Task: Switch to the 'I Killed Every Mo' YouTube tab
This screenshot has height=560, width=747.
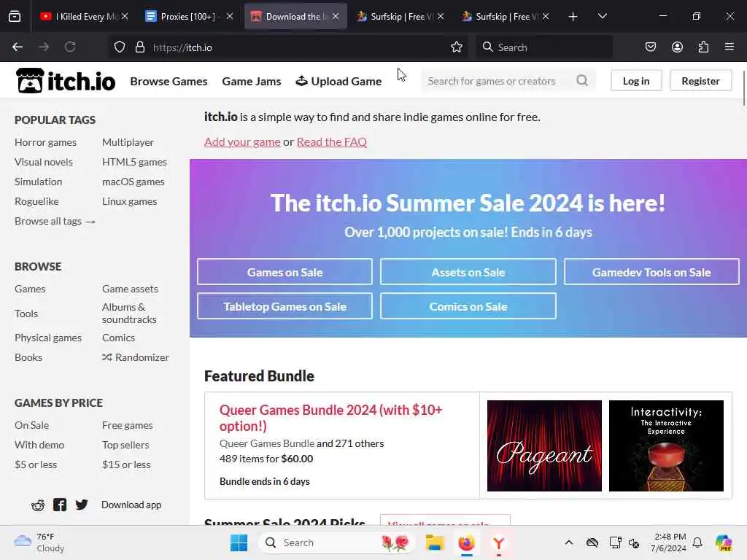Action: [85, 16]
